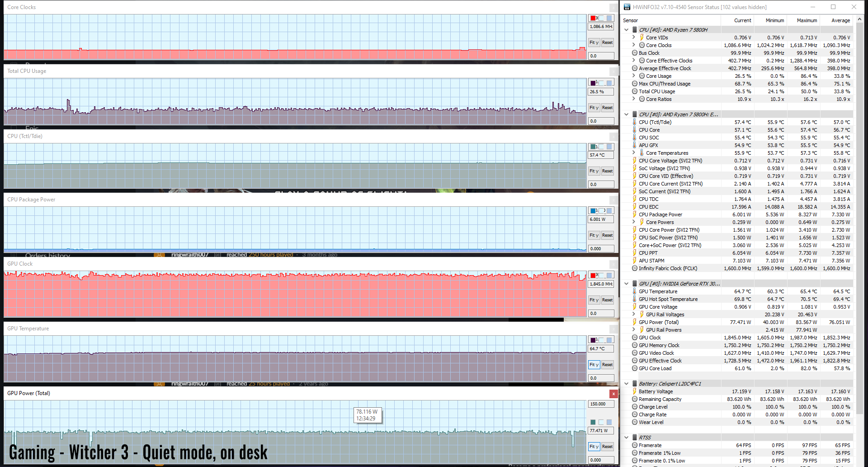This screenshot has height=467, width=868.
Task: Click the Average column header
Action: 840,20
